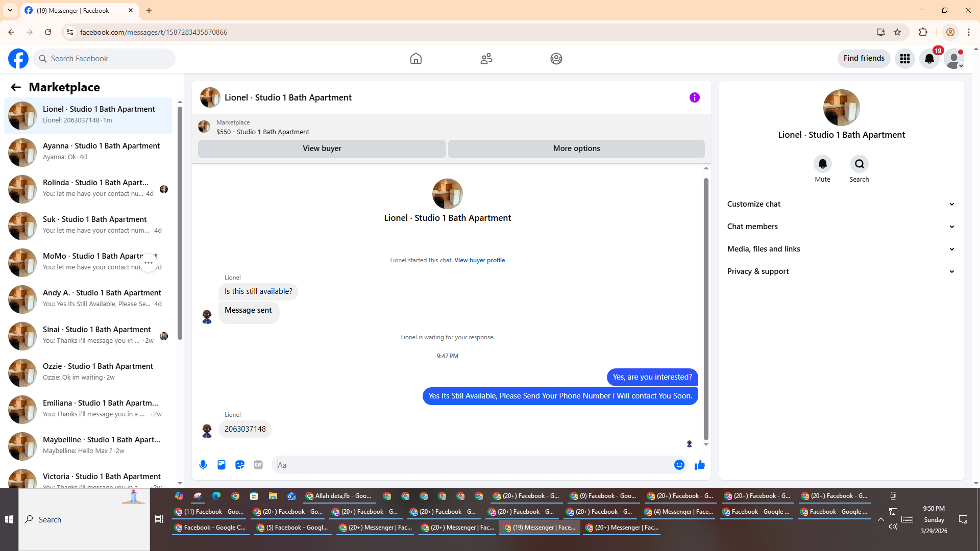
Task: Select the Messenger | Facebook browser tab
Action: [79, 10]
